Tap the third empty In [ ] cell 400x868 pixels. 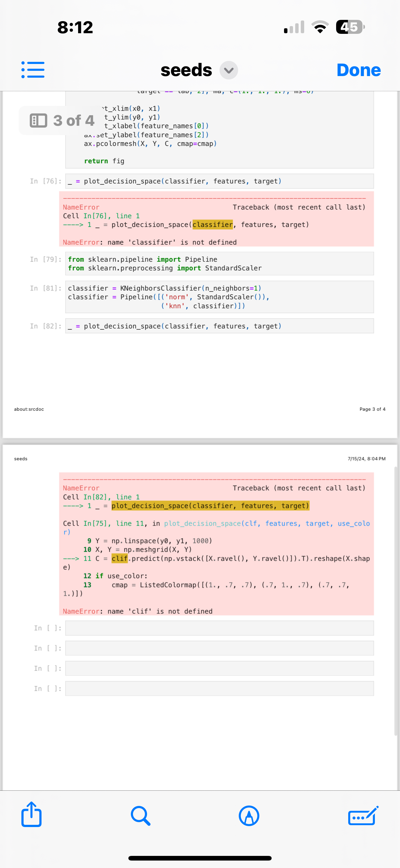click(x=219, y=668)
